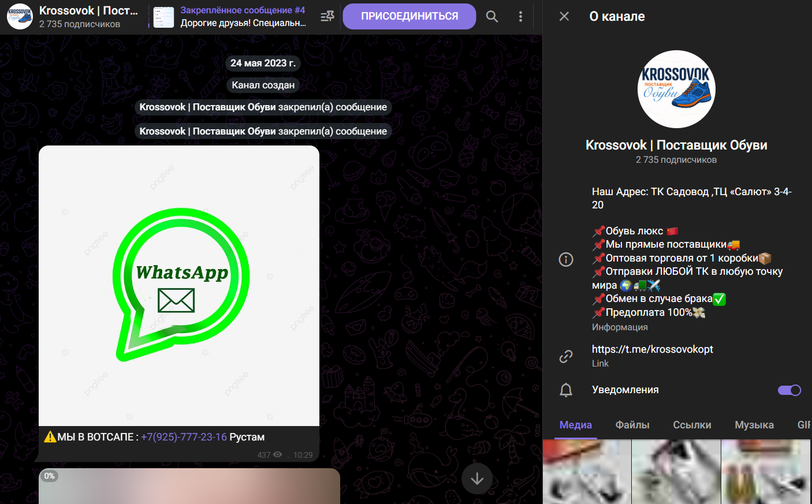Image resolution: width=812 pixels, height=504 pixels.
Task: Click the info circle icon beside description
Action: (566, 259)
